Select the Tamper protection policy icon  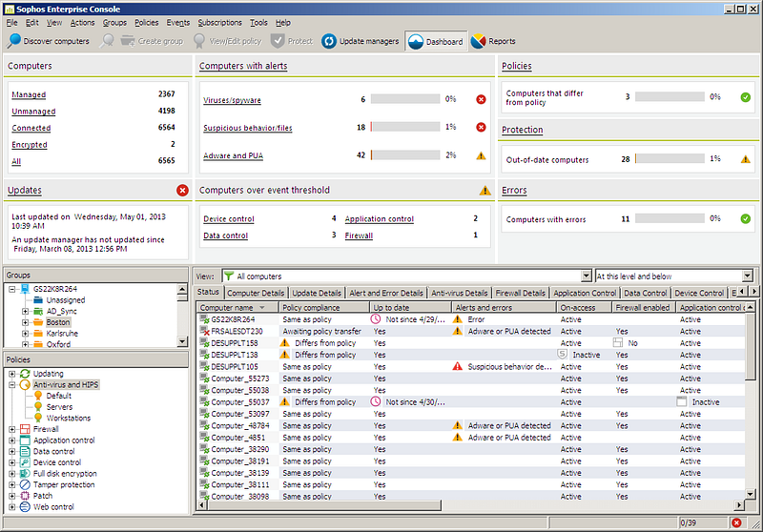26,485
